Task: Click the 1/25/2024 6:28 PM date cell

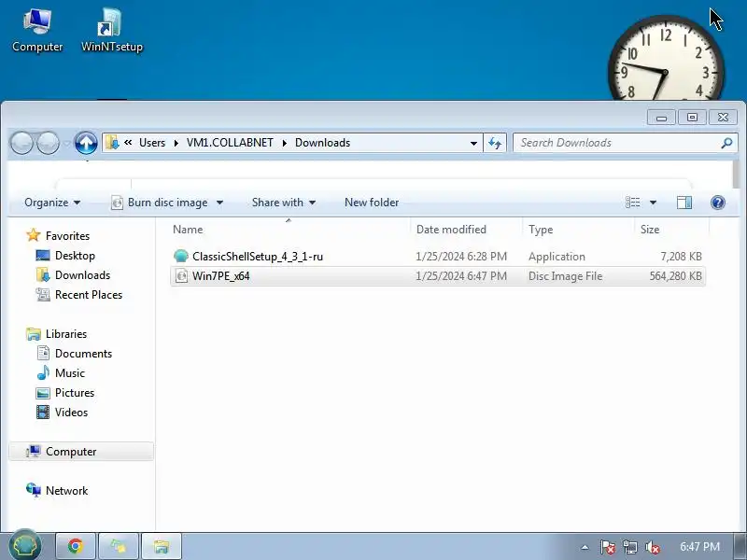Action: 460,257
